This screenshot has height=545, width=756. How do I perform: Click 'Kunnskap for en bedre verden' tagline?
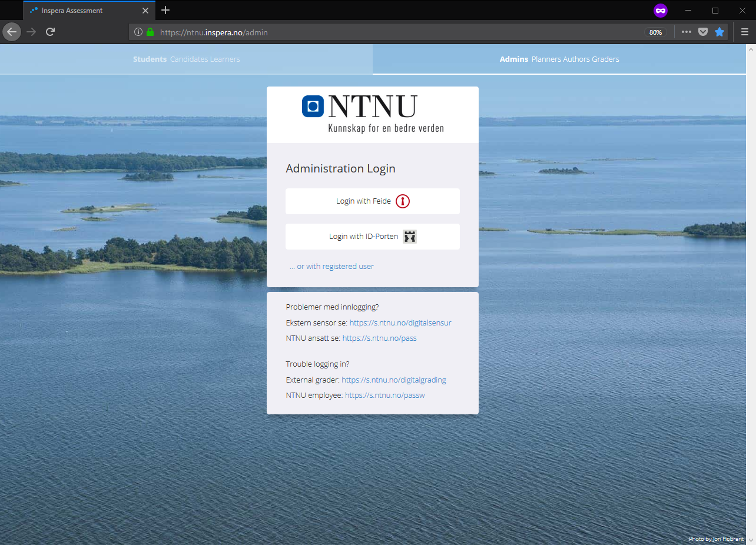coord(386,128)
